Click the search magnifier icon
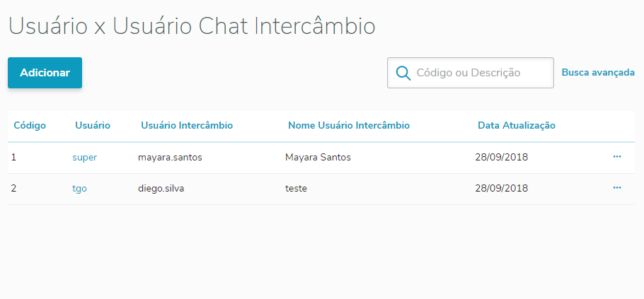 pos(403,73)
